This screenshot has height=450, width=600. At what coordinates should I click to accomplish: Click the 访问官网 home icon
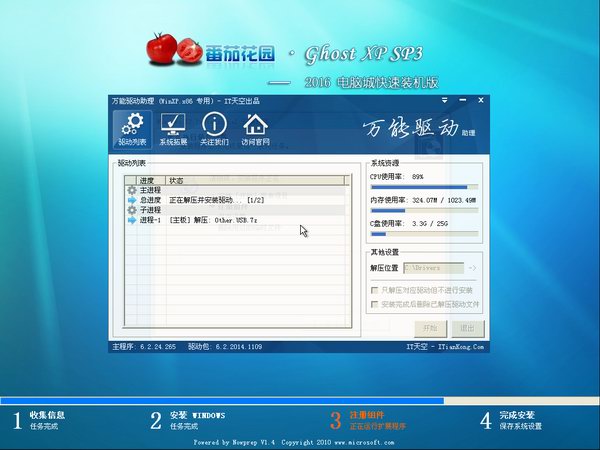coord(256,130)
